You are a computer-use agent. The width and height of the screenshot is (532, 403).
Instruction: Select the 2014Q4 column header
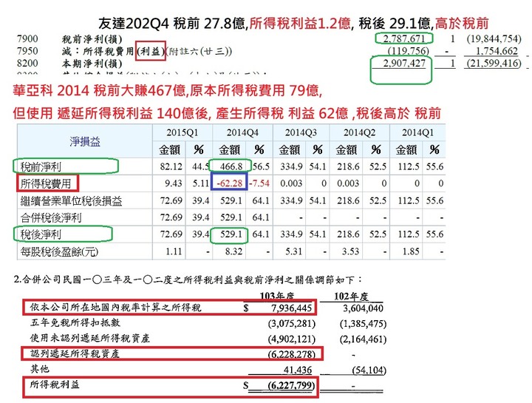tap(242, 133)
